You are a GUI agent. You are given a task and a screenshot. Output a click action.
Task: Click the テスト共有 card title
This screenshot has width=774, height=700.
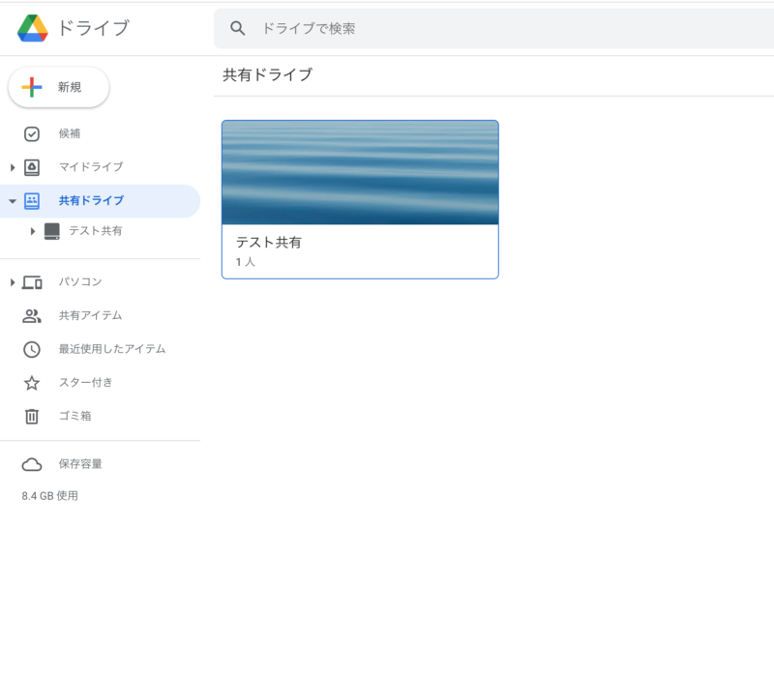point(269,243)
